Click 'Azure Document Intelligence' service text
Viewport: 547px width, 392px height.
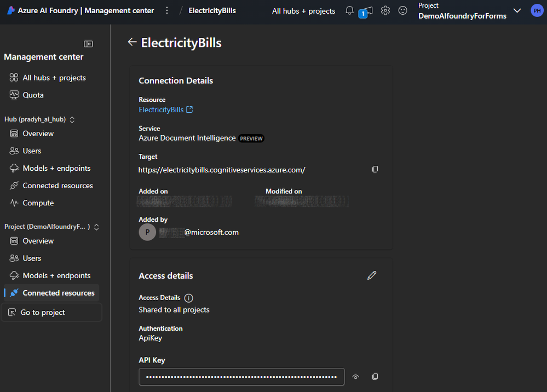coord(187,138)
